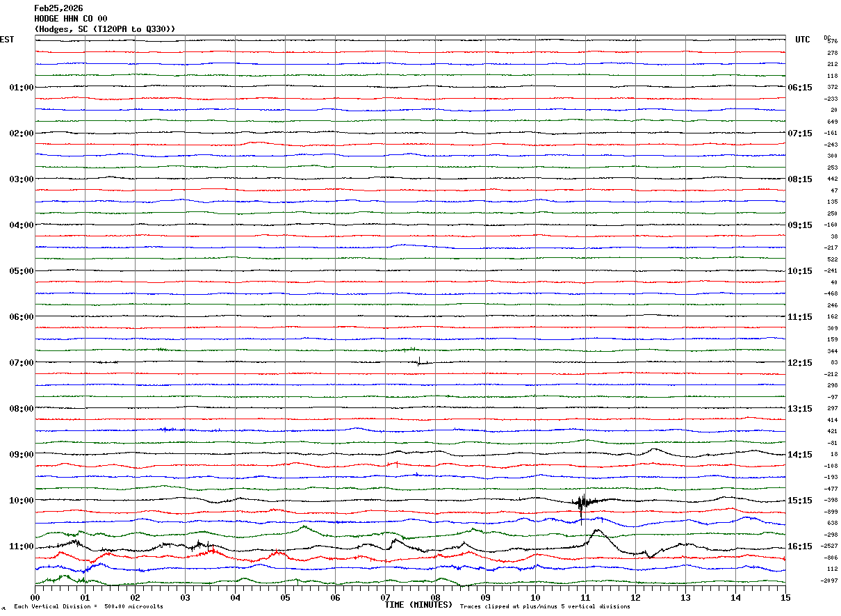Click the 07:00 EST row label

[22, 363]
